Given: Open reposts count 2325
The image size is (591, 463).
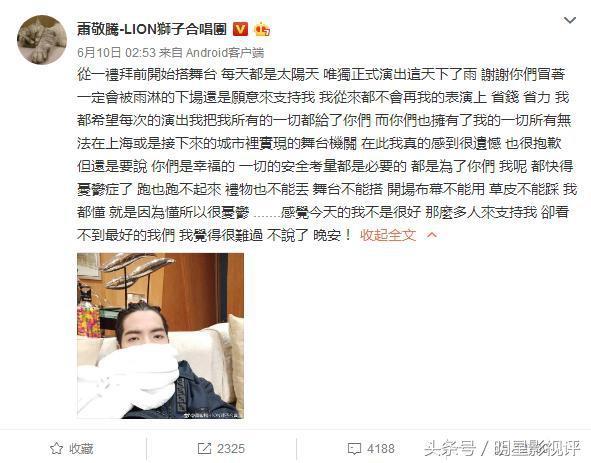Looking at the screenshot, I should tap(231, 448).
